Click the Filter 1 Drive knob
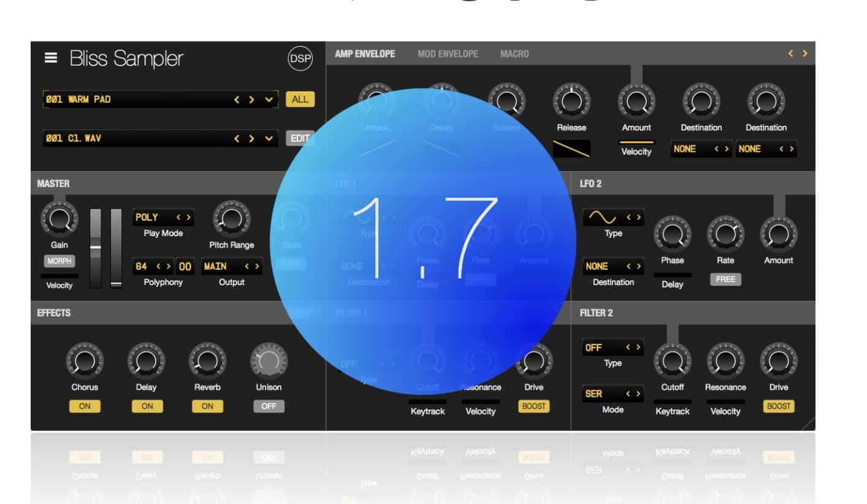This screenshot has height=504, width=867. point(534,361)
